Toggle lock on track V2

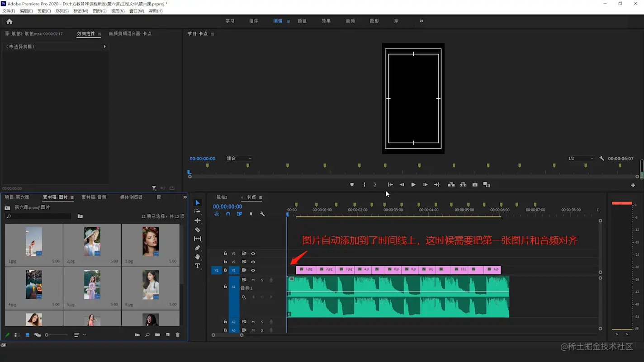225,262
